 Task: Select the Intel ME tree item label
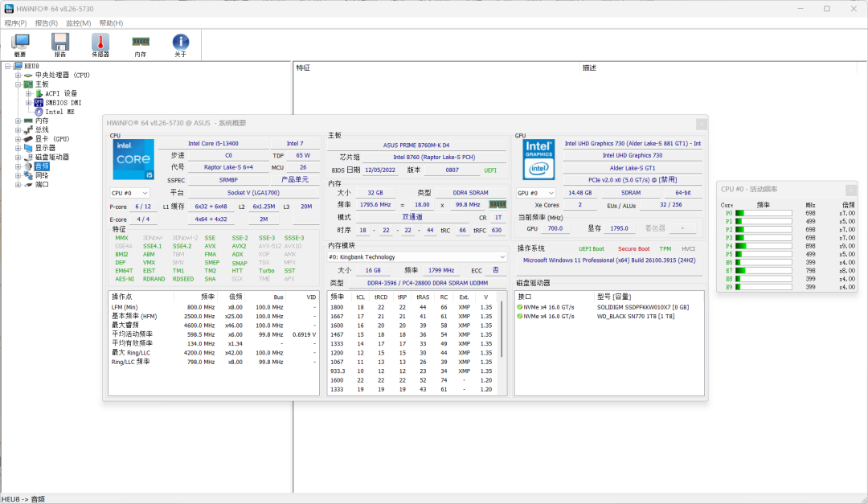(x=59, y=112)
